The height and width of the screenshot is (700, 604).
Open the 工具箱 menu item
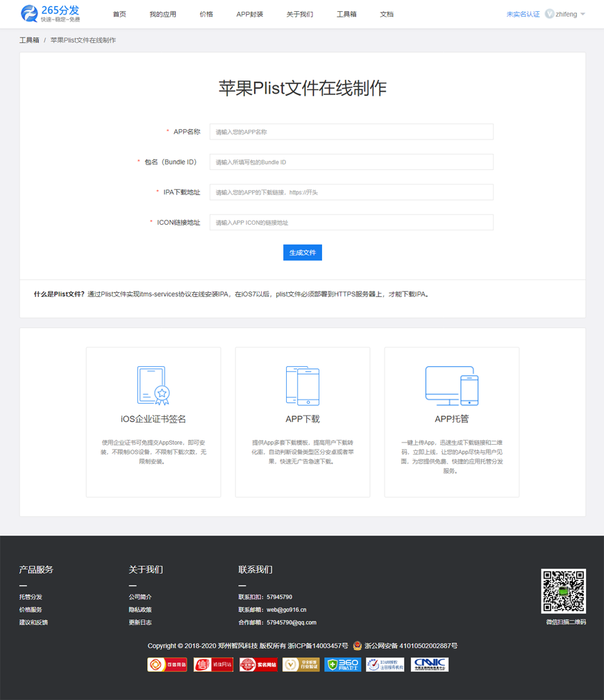pos(346,13)
